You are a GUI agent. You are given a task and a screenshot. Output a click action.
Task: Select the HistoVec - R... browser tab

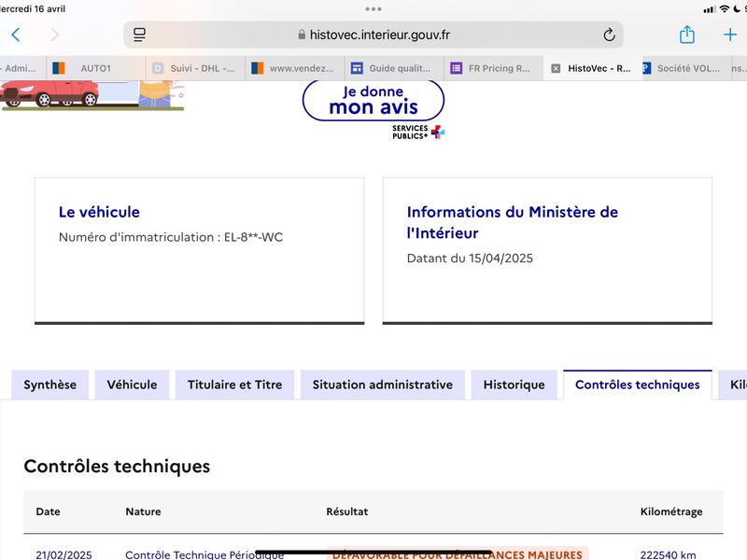click(x=593, y=68)
